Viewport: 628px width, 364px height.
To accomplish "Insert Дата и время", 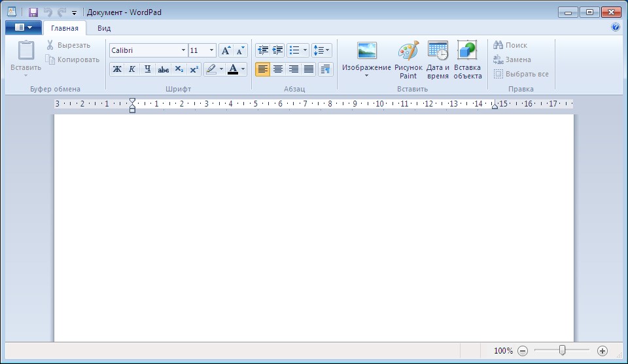I will (438, 60).
